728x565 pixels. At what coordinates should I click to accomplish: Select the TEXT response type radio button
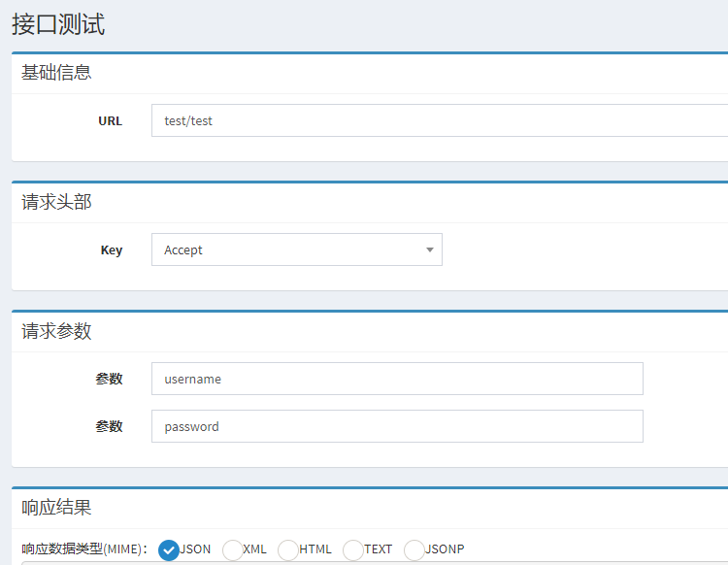pyautogui.click(x=353, y=550)
